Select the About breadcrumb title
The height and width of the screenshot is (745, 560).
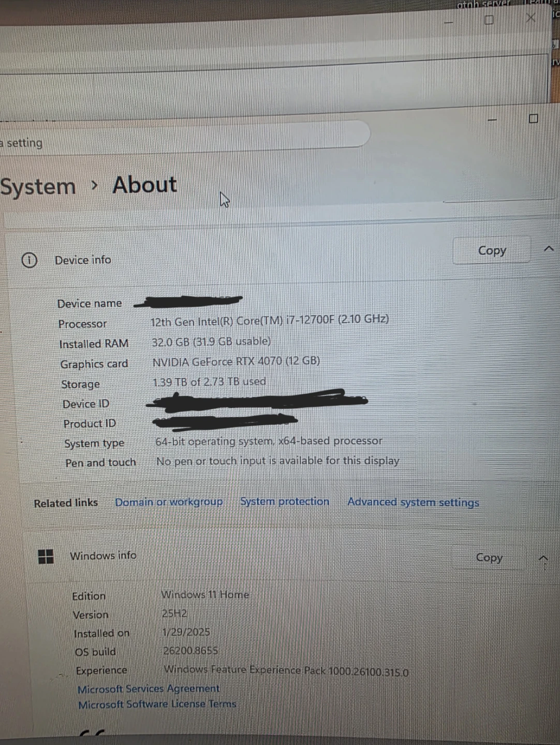tap(145, 185)
